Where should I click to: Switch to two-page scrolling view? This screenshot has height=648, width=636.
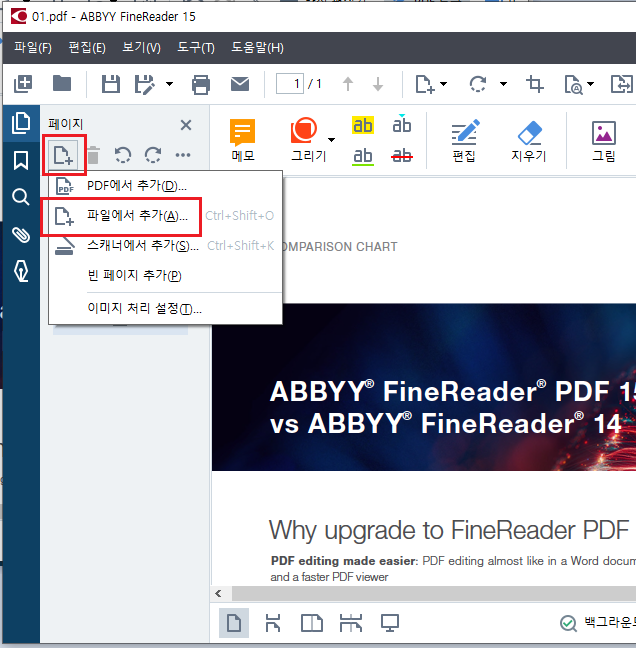[350, 623]
